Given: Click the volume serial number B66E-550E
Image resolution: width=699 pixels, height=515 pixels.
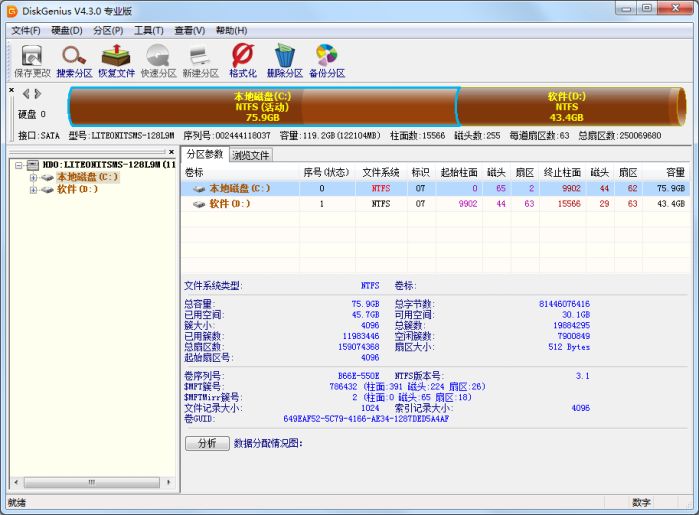Looking at the screenshot, I should pyautogui.click(x=358, y=376).
